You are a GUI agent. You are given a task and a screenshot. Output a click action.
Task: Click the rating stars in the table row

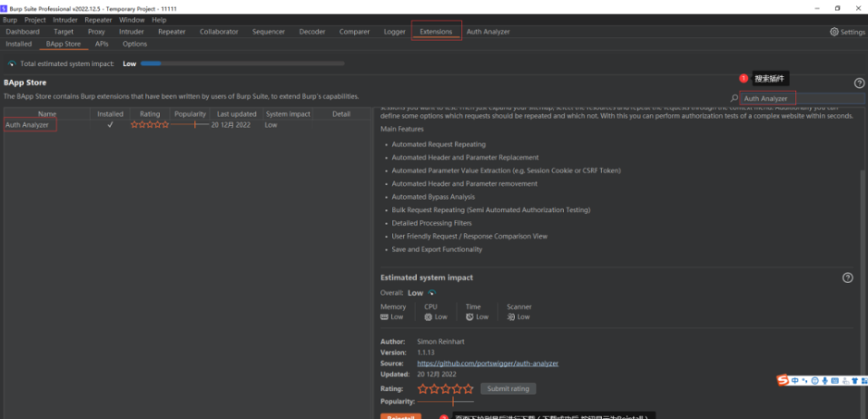(150, 125)
